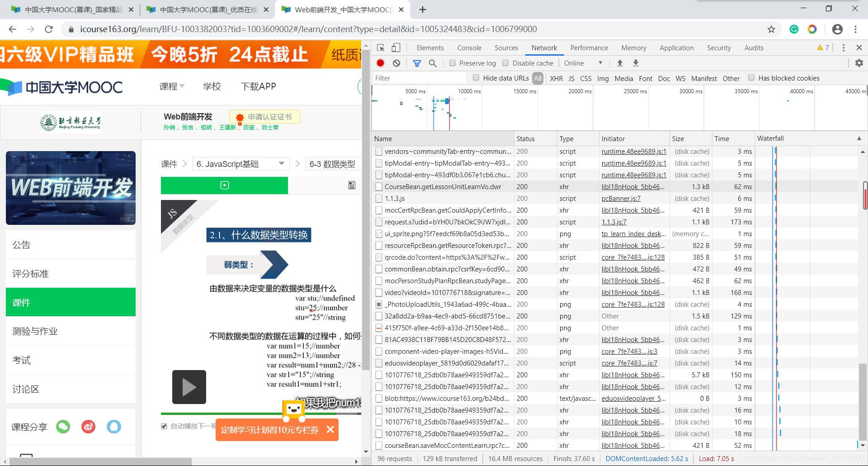Open Network settings gear icon
868x466 pixels.
pos(859,63)
